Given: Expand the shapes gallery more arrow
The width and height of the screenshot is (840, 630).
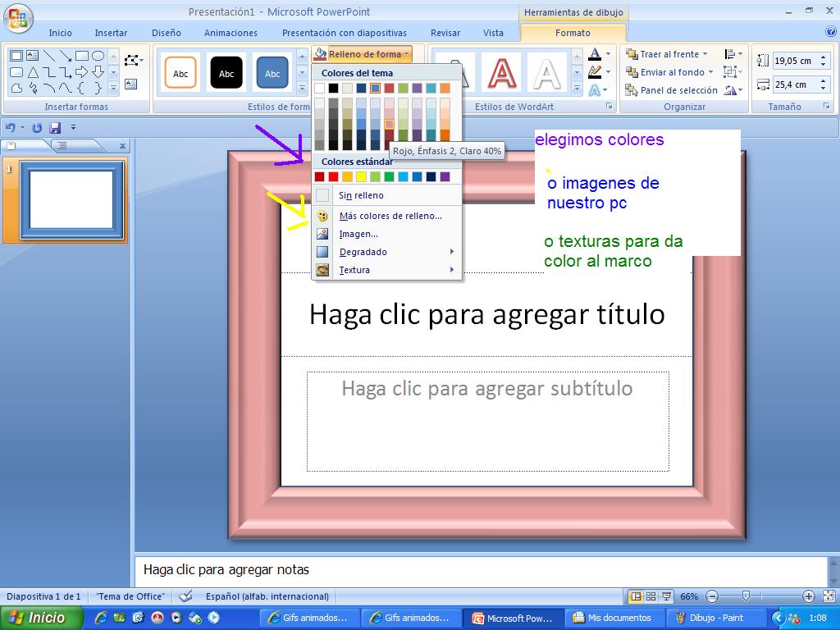Looking at the screenshot, I should click(x=113, y=89).
